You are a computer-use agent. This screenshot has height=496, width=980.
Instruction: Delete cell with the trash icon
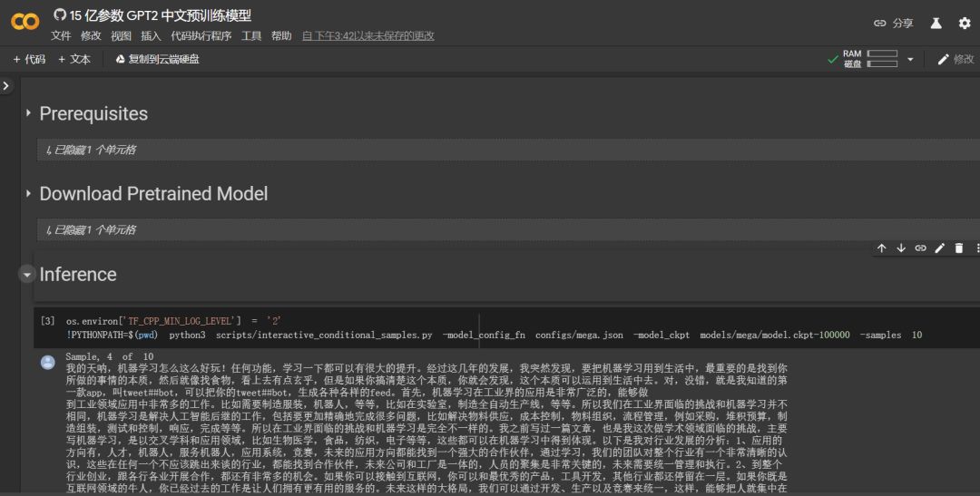(959, 248)
